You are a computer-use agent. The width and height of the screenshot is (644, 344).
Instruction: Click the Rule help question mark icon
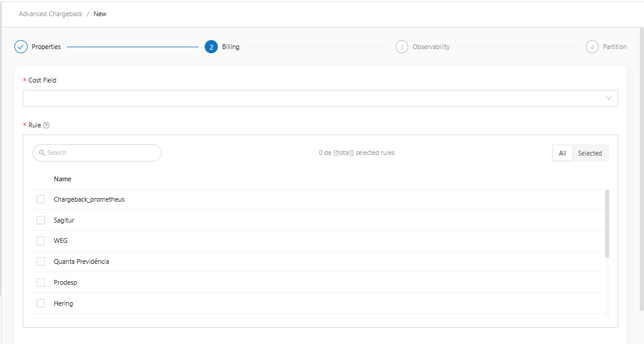pos(47,126)
